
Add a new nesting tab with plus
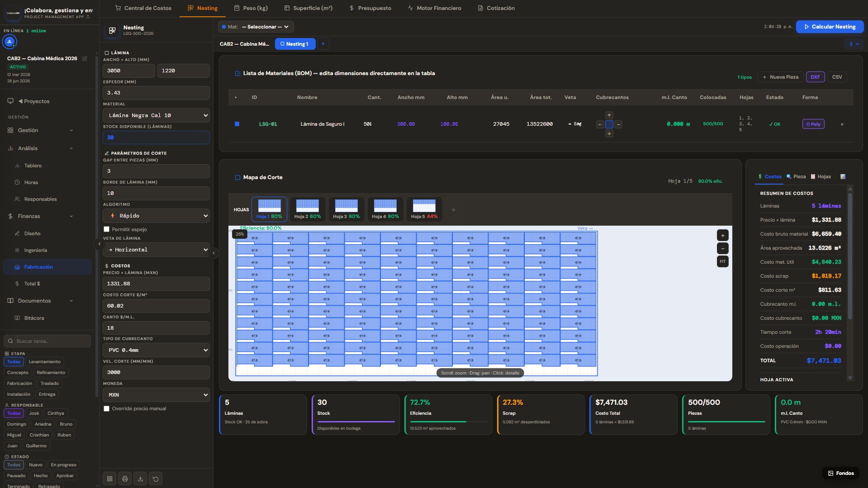(x=323, y=44)
